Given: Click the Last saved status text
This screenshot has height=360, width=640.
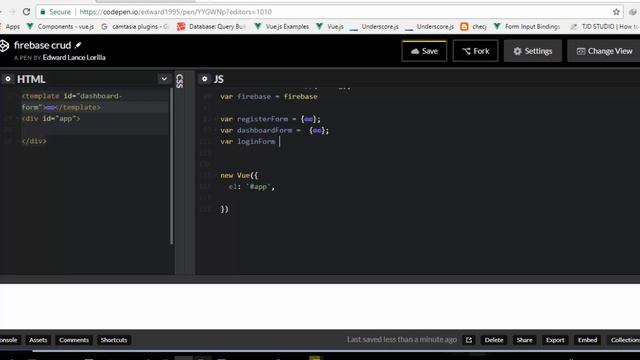Looking at the screenshot, I should tap(402, 340).
